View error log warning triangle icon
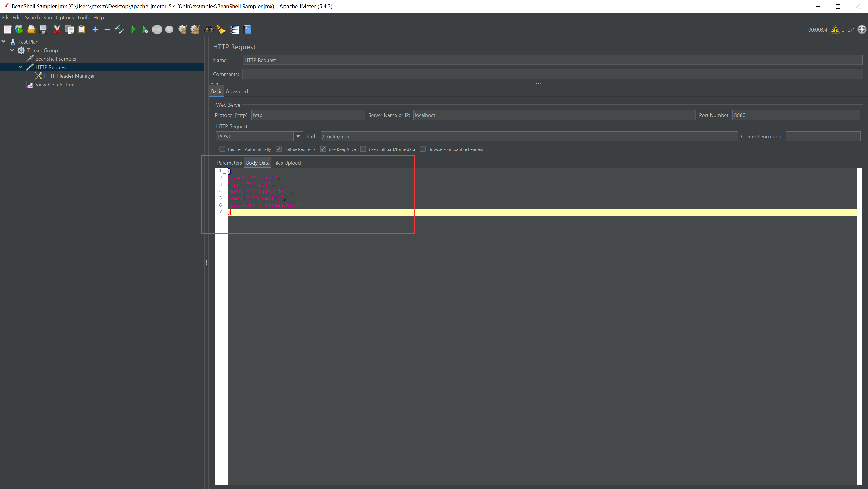The height and width of the screenshot is (489, 868). [x=835, y=30]
